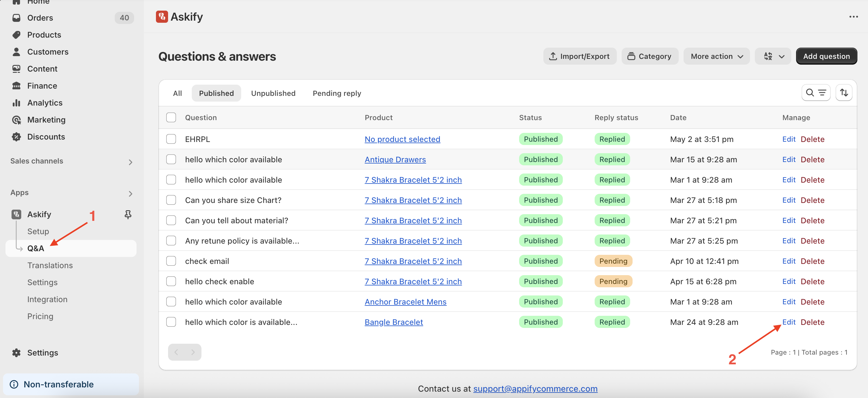The image size is (868, 398).
Task: Switch to the Unpublished tab
Action: [273, 93]
